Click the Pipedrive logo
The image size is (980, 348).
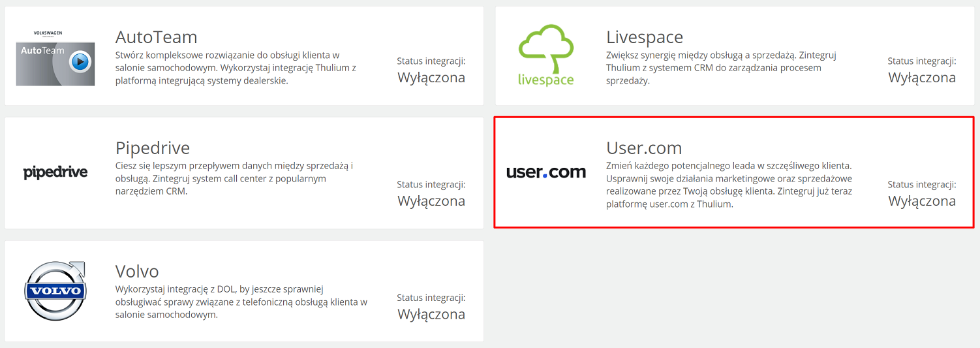55,172
